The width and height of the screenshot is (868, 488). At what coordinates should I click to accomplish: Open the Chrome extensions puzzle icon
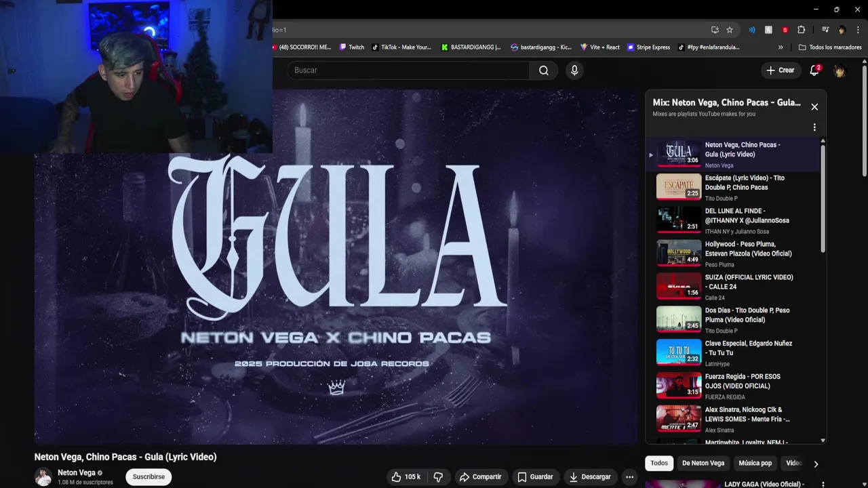(x=802, y=30)
